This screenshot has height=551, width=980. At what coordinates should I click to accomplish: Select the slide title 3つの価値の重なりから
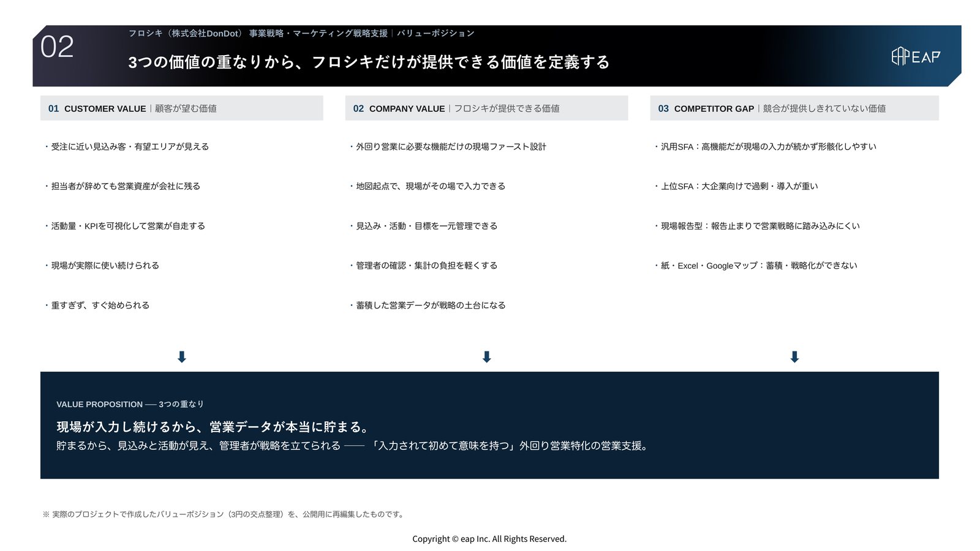point(369,62)
